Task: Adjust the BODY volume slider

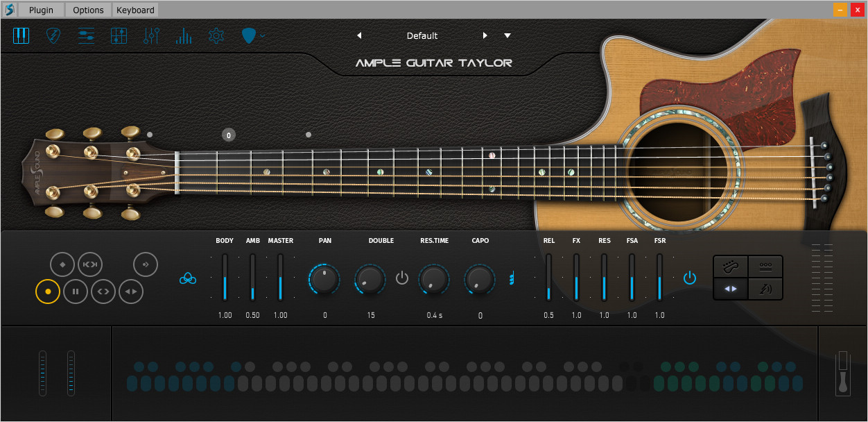Action: pos(225,277)
